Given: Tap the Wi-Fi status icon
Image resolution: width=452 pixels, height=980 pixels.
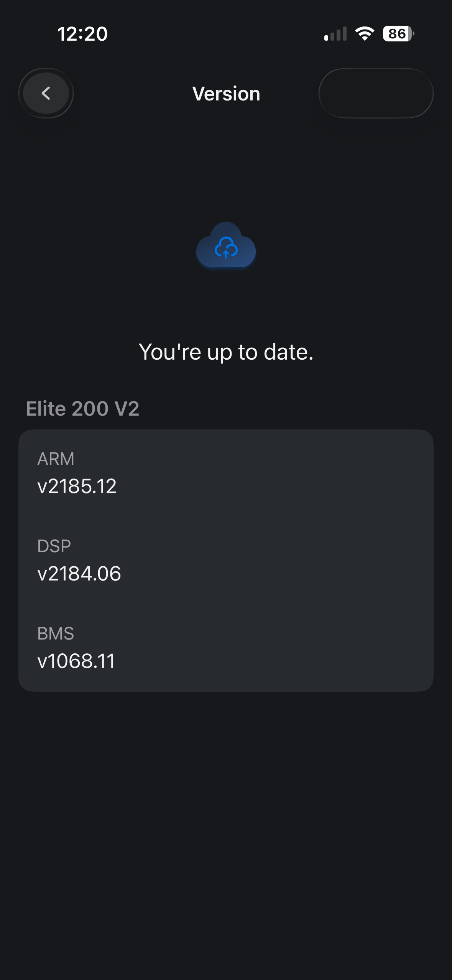Looking at the screenshot, I should coord(365,34).
